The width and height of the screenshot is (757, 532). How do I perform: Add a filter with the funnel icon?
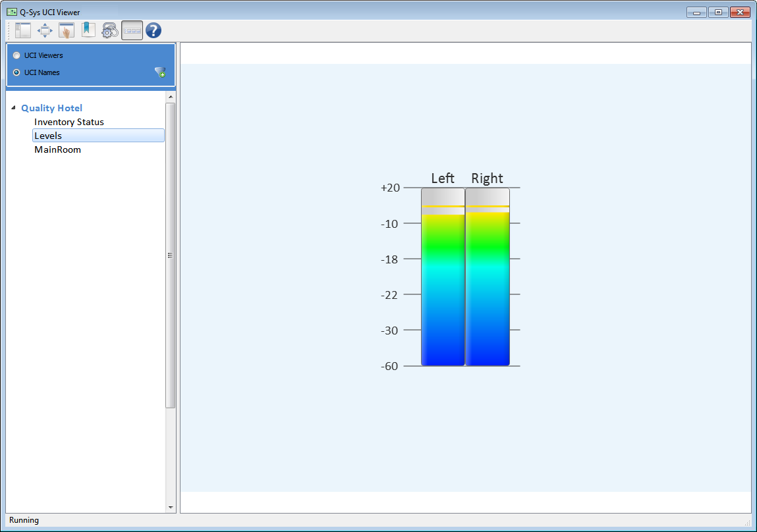[159, 72]
